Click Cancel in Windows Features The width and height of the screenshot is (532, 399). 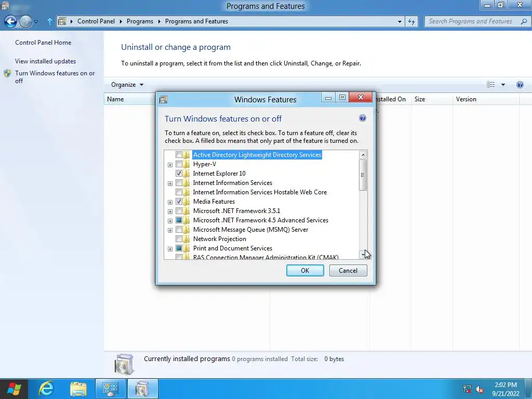coord(348,270)
